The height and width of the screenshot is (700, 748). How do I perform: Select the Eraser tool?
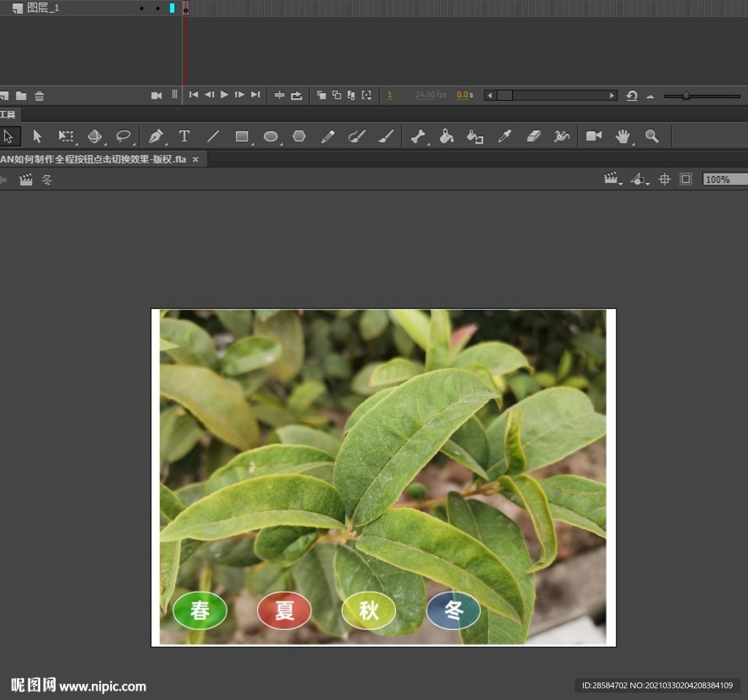coord(533,137)
